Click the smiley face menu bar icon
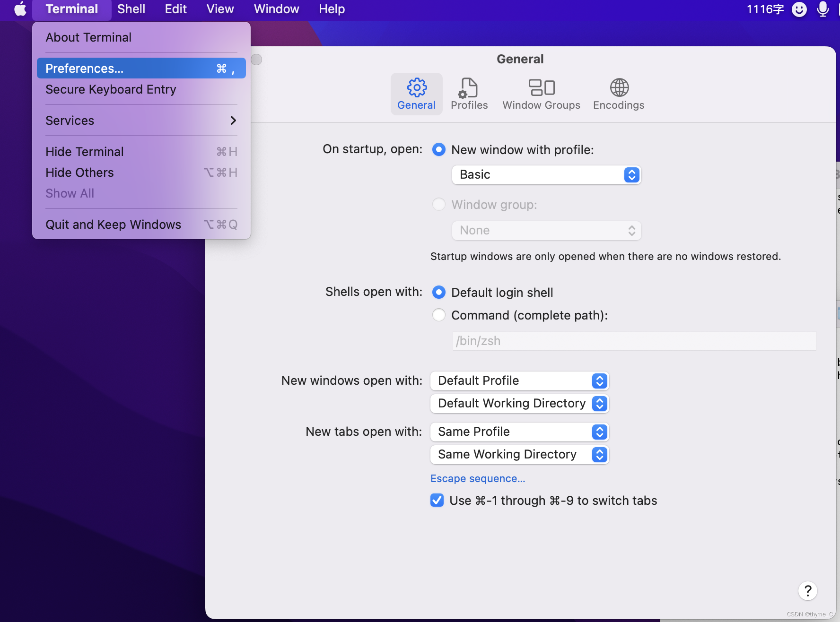840x622 pixels. pyautogui.click(x=799, y=9)
